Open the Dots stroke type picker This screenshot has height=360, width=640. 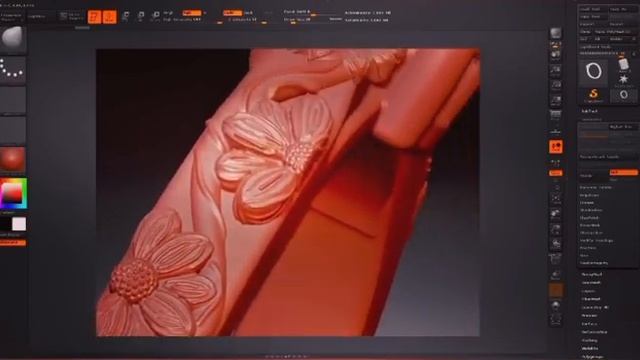pos(13,69)
